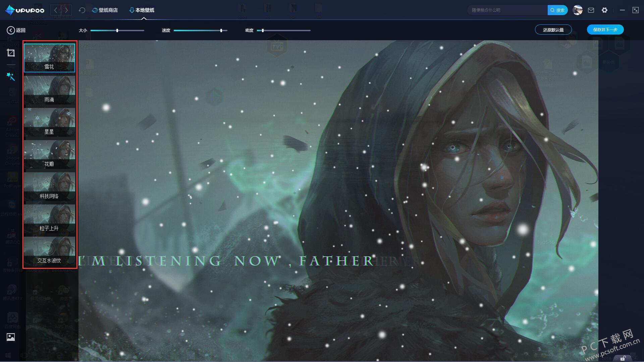Screen dimensions: 644x362
Task: Click the 搜索 button
Action: pyautogui.click(x=557, y=10)
